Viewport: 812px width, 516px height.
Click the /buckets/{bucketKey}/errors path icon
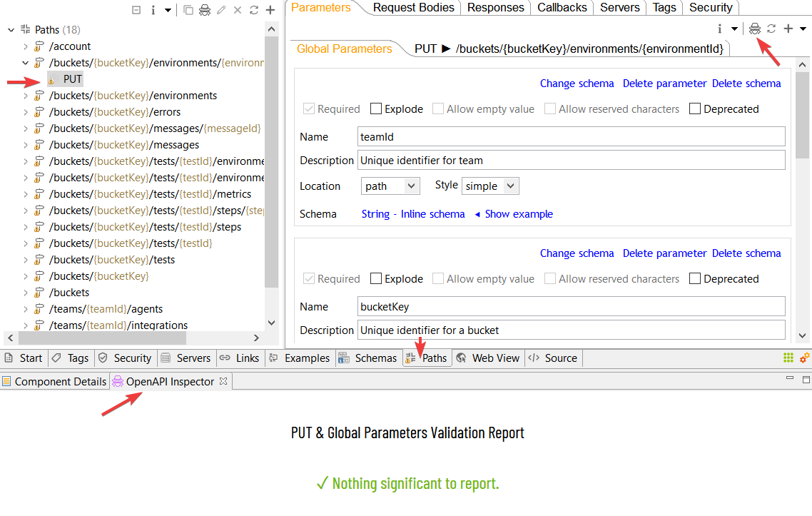click(39, 113)
